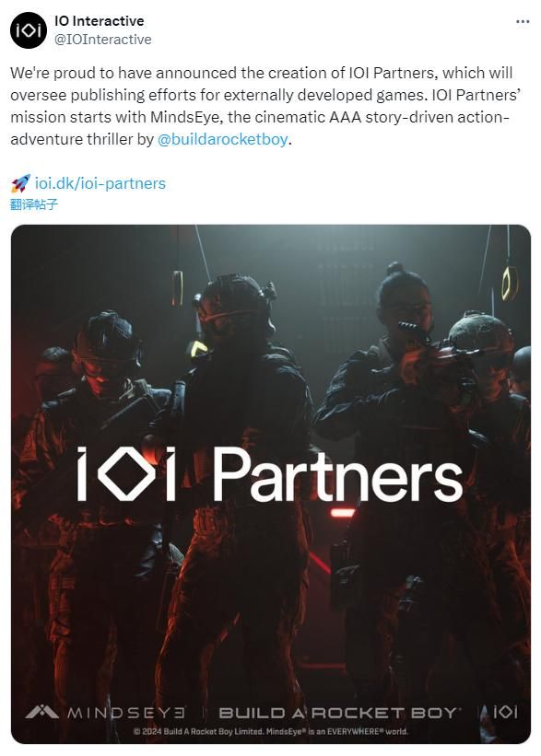The height and width of the screenshot is (756, 541).
Task: Click the word Partners in the image
Action: 337,473
